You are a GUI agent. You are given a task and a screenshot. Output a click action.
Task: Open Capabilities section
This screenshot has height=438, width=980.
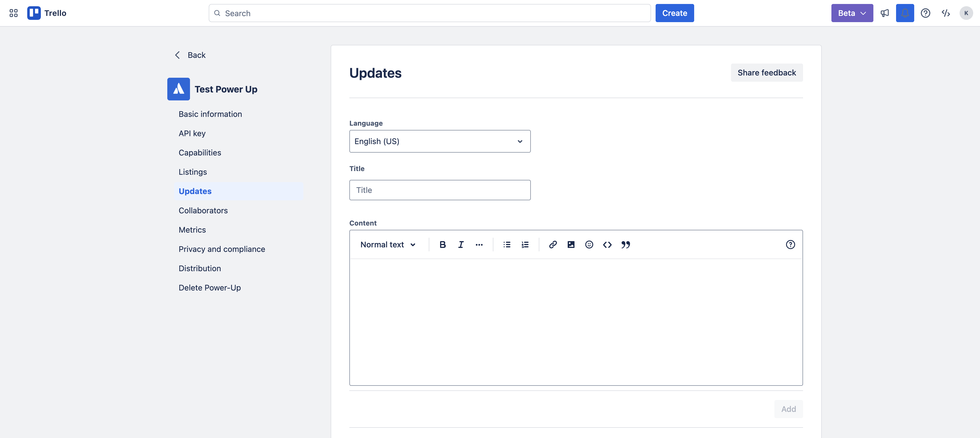pyautogui.click(x=200, y=153)
